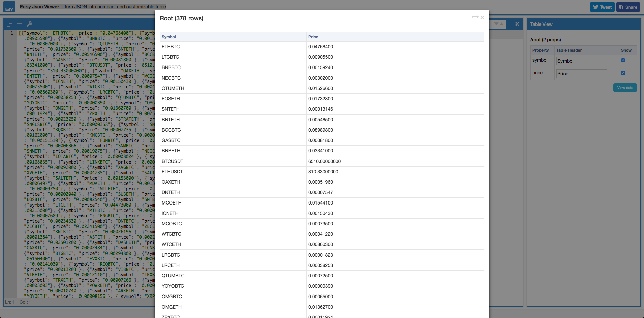The width and height of the screenshot is (644, 318).
Task: Click price value 0.04768400
Action: pos(321,47)
